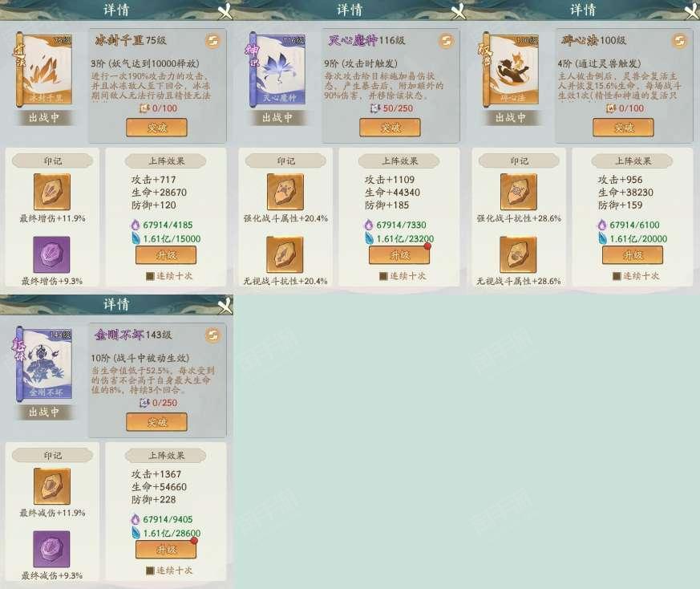Image resolution: width=700 pixels, height=589 pixels.
Task: Select the 最终增伤+11.9% orange mark stone
Action: [52, 192]
